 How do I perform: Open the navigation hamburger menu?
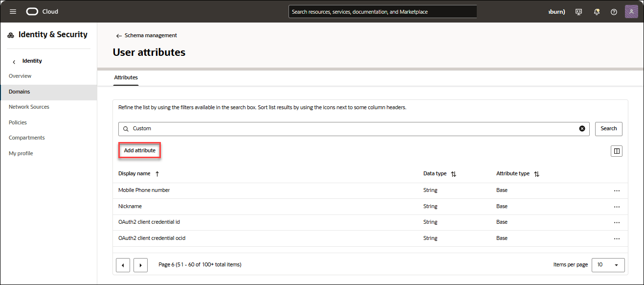(13, 11)
